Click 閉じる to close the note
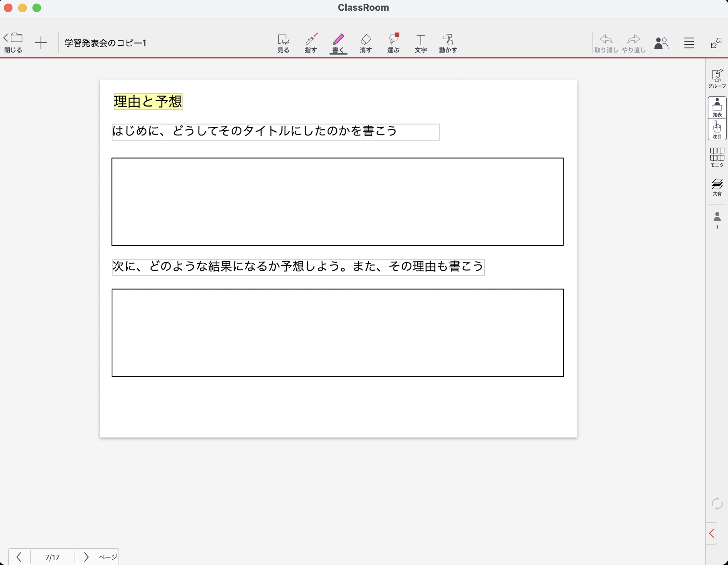 click(14, 43)
